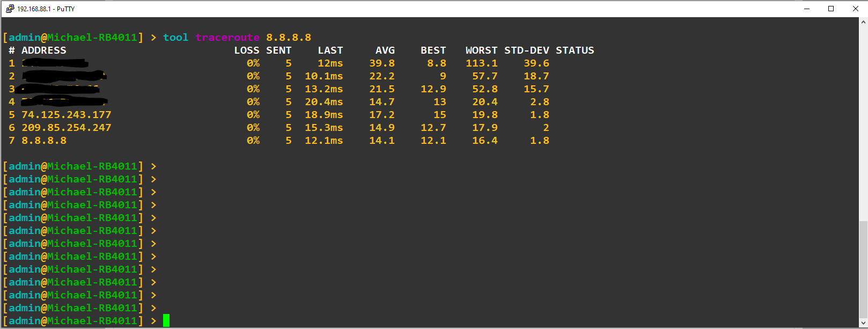
Task: Click the LAST column header
Action: tap(330, 50)
